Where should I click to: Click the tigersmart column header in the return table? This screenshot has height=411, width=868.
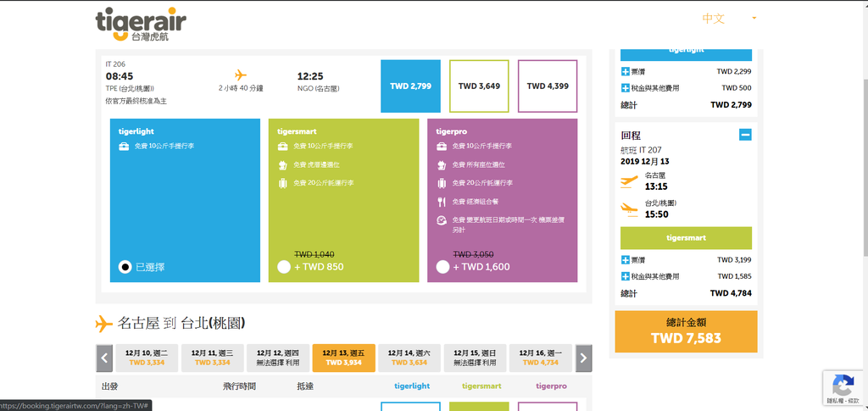coord(481,386)
